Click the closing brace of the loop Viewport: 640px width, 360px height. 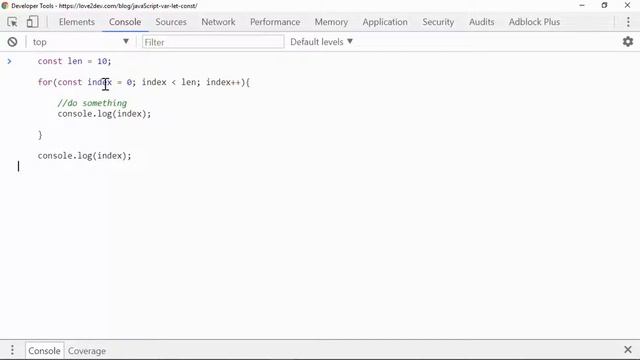(x=40, y=135)
